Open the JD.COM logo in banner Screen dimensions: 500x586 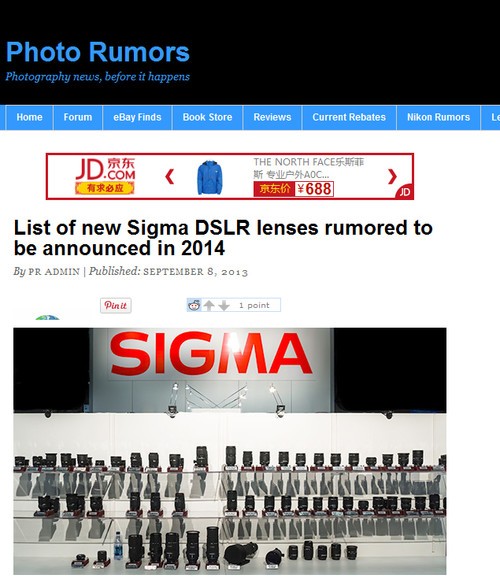tap(105, 176)
